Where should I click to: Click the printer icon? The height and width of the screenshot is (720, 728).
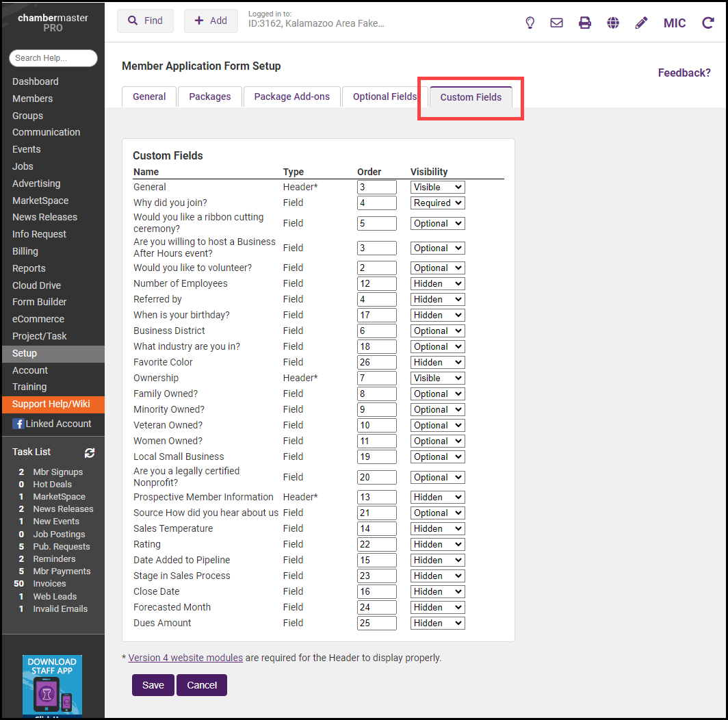(584, 23)
